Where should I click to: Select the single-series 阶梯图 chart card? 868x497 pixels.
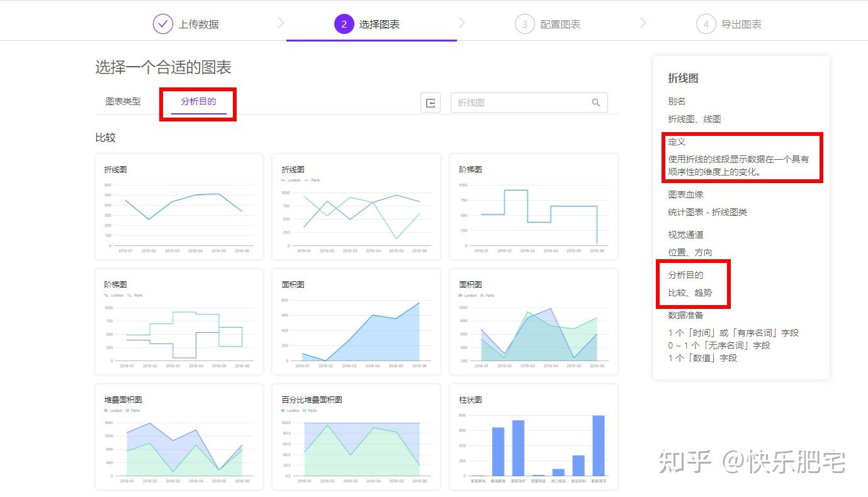(534, 206)
